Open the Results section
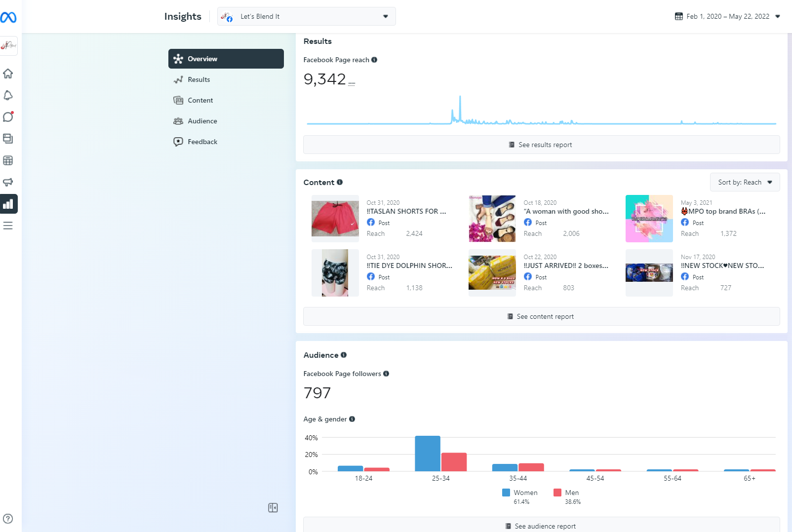The width and height of the screenshot is (792, 532). pos(226,79)
